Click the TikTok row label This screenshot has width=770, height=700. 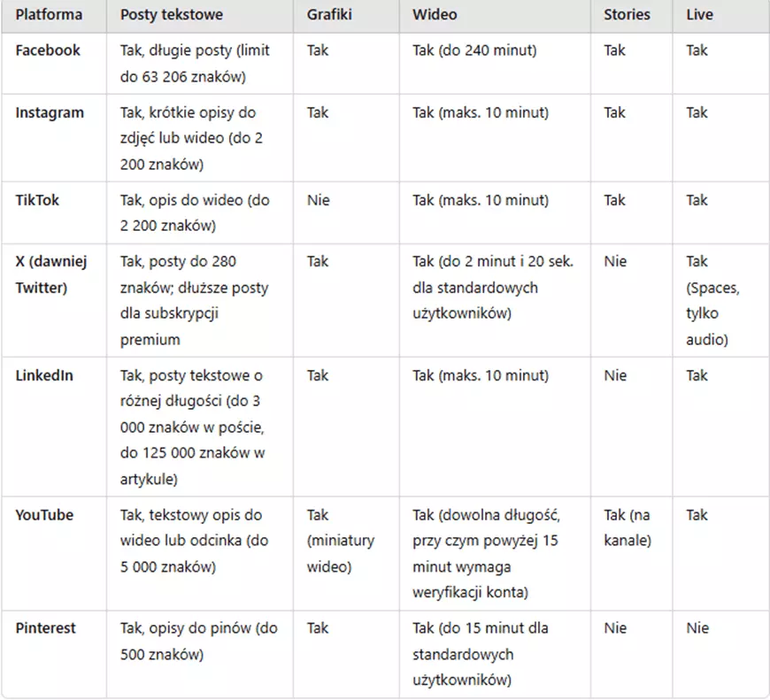38,200
